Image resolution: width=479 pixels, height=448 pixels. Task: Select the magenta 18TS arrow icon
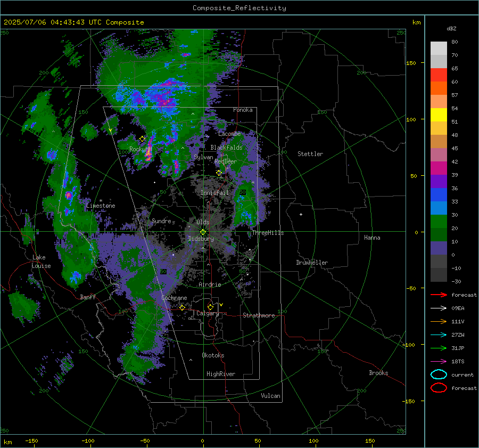439,362
